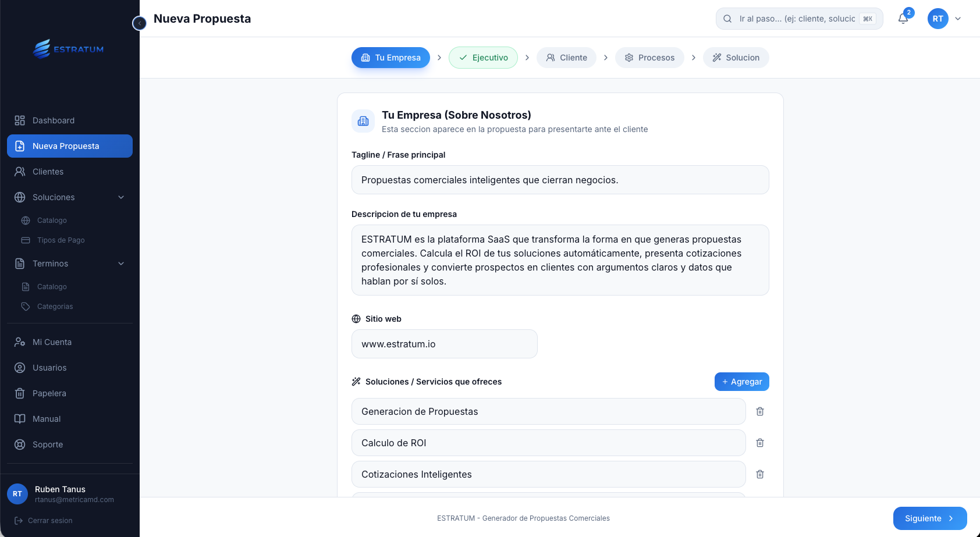
Task: Click the Tagline text field
Action: [x=560, y=180]
